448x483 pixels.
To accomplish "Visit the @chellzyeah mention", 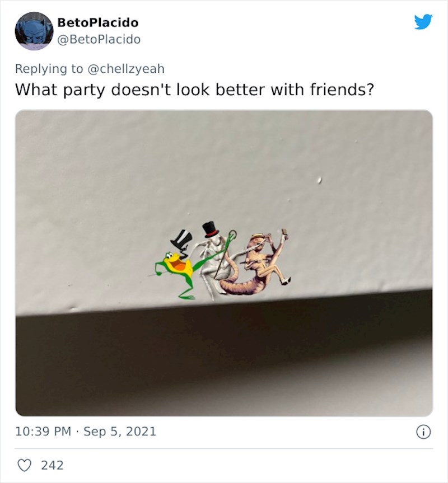I will (x=125, y=68).
